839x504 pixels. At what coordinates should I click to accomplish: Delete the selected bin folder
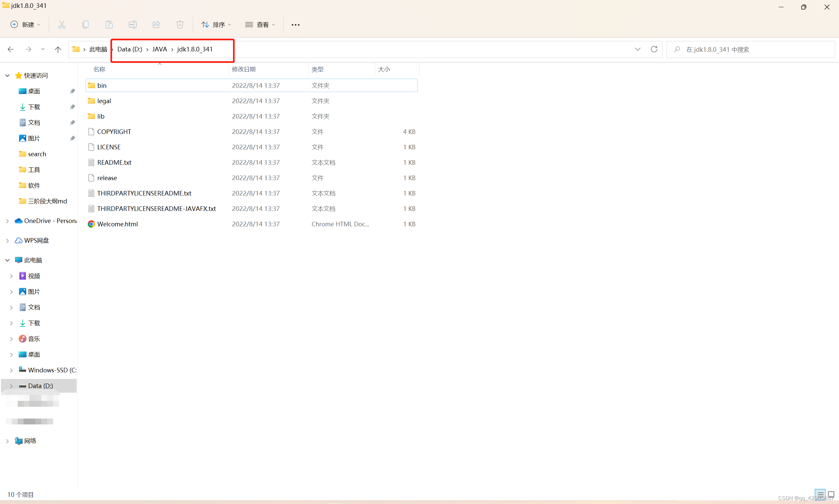(x=180, y=25)
